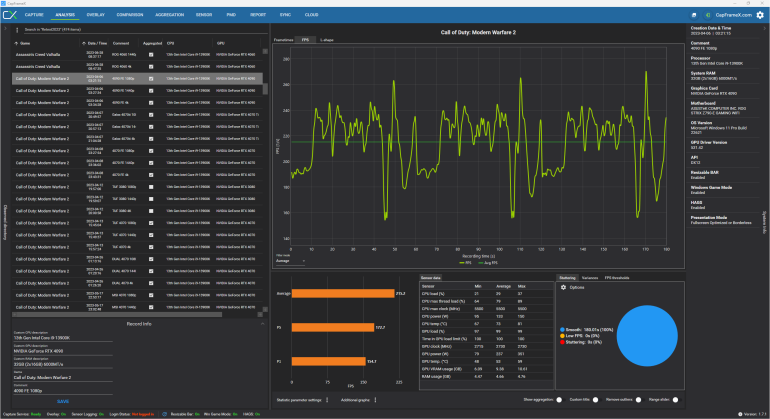Sort records by Game column arrow
The width and height of the screenshot is (770, 419).
16,43
